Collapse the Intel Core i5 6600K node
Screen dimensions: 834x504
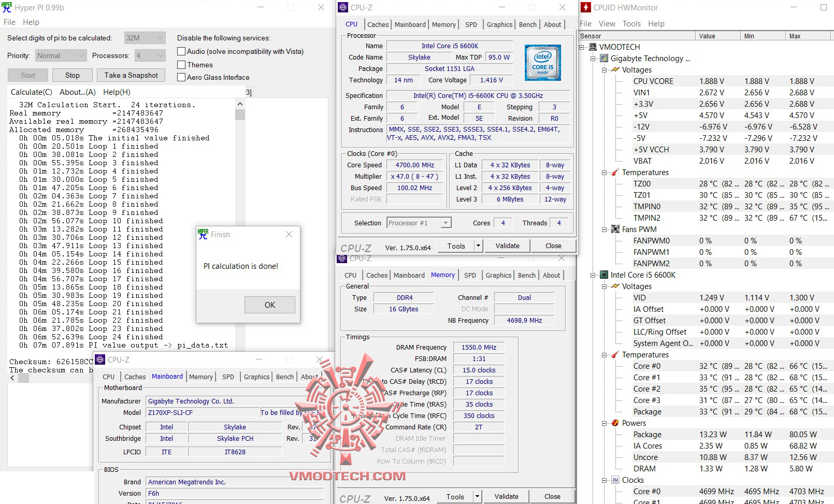pos(593,275)
